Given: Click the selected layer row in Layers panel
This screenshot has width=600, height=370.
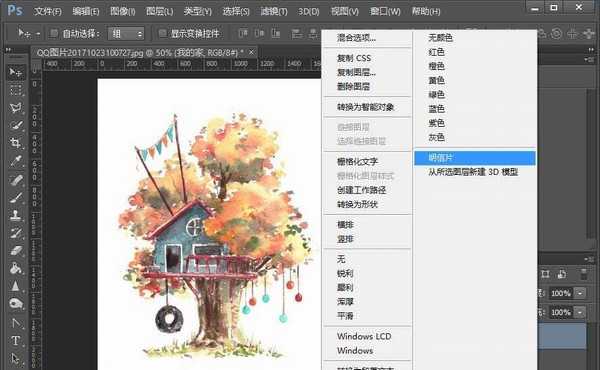Looking at the screenshot, I should [562, 336].
